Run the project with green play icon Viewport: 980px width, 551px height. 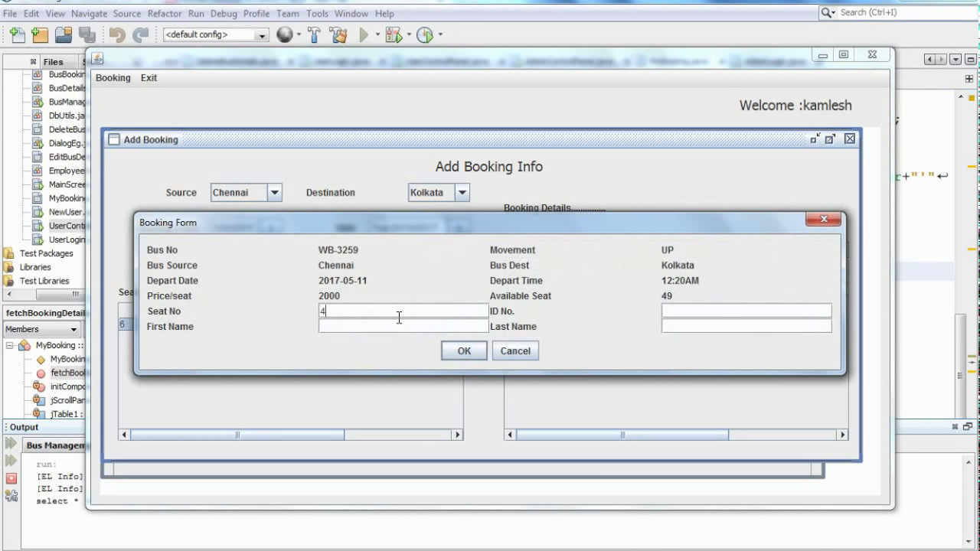pyautogui.click(x=364, y=34)
